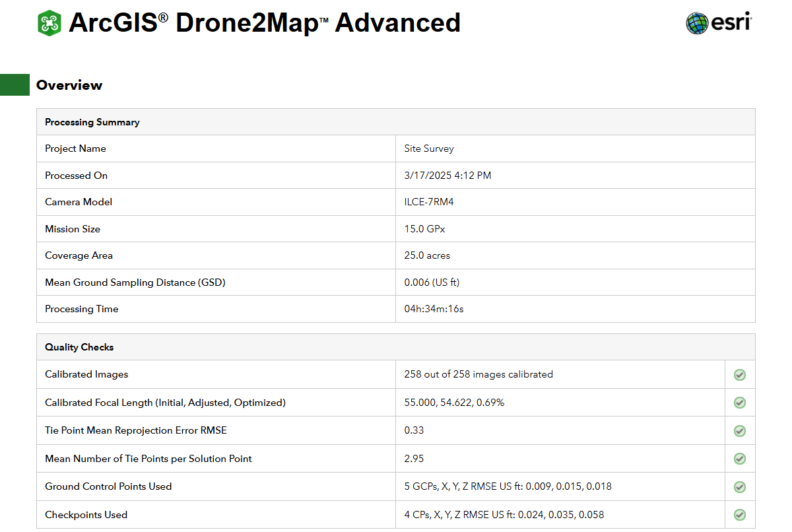
Task: Select the Overview section heading
Action: [x=69, y=85]
